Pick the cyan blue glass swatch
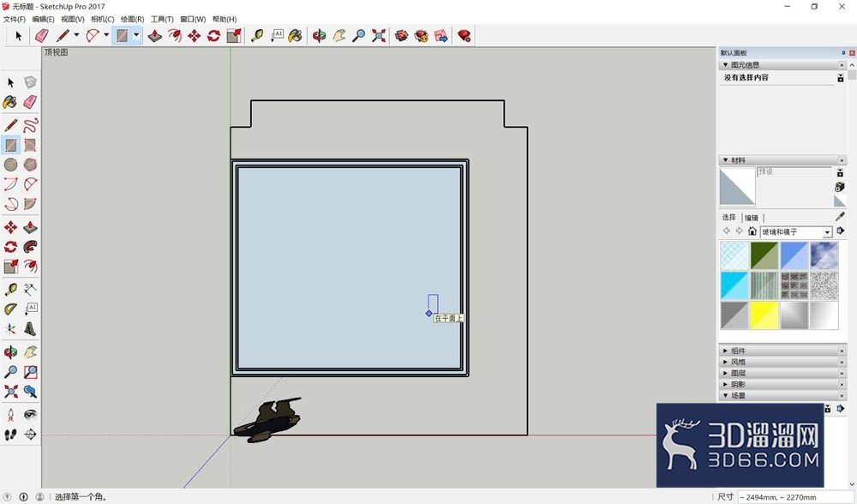This screenshot has height=504, width=857. [734, 286]
